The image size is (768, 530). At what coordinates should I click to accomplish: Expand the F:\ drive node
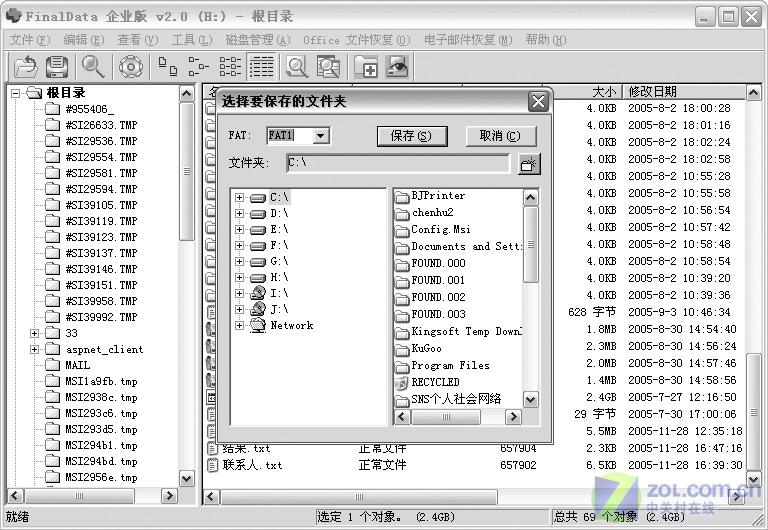[x=239, y=245]
